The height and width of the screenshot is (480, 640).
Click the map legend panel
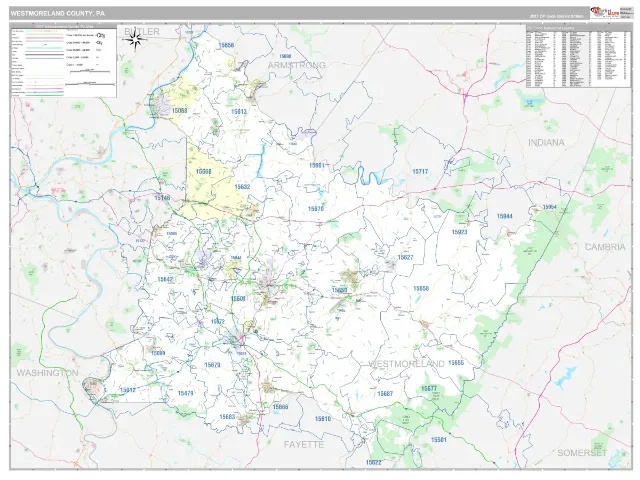(x=63, y=61)
